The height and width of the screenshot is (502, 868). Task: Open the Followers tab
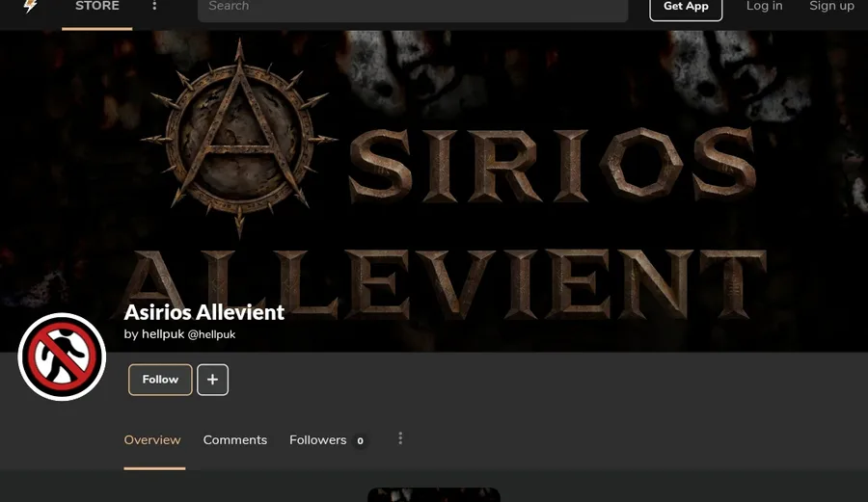pyautogui.click(x=327, y=440)
